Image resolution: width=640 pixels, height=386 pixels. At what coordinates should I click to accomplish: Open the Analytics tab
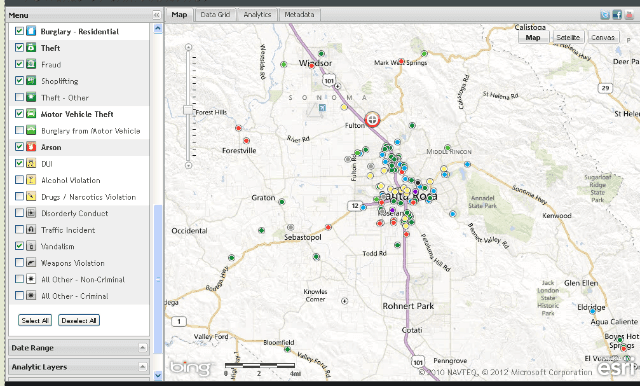(x=257, y=15)
